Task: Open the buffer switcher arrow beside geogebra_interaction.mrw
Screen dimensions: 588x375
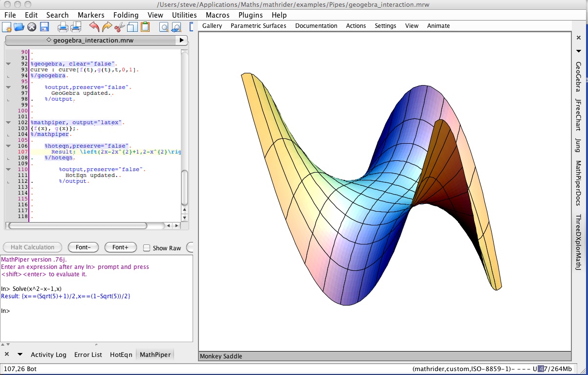Action: [181, 40]
